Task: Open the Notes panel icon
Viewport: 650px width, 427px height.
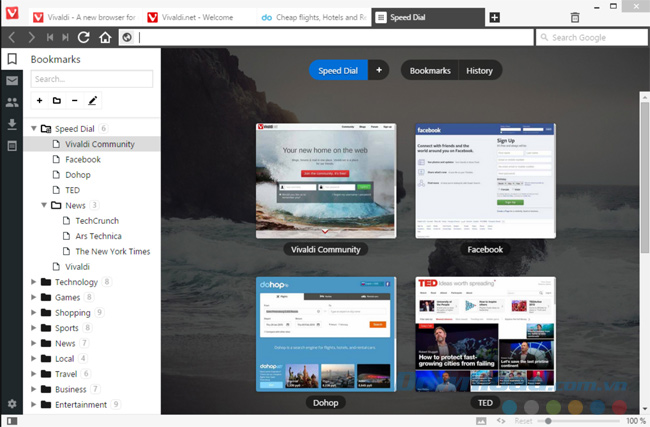Action: pyautogui.click(x=12, y=146)
